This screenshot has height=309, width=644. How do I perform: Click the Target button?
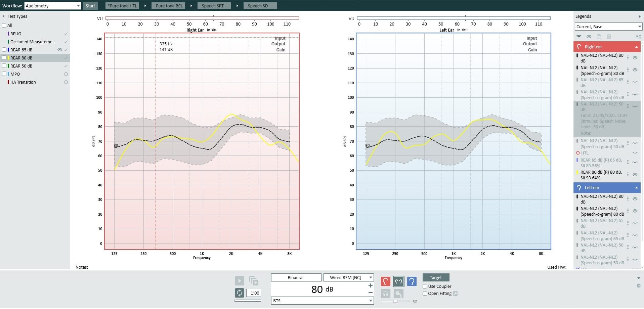(436, 277)
